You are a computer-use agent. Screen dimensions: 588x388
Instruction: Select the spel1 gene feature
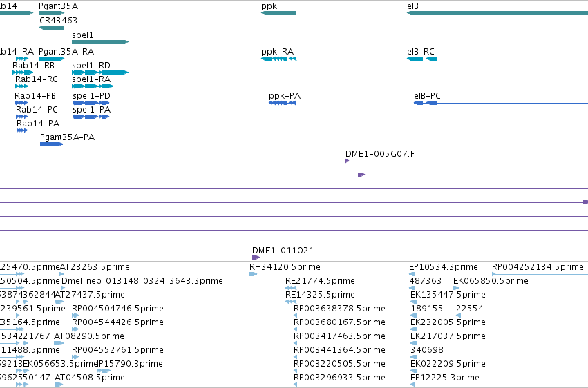100,42
